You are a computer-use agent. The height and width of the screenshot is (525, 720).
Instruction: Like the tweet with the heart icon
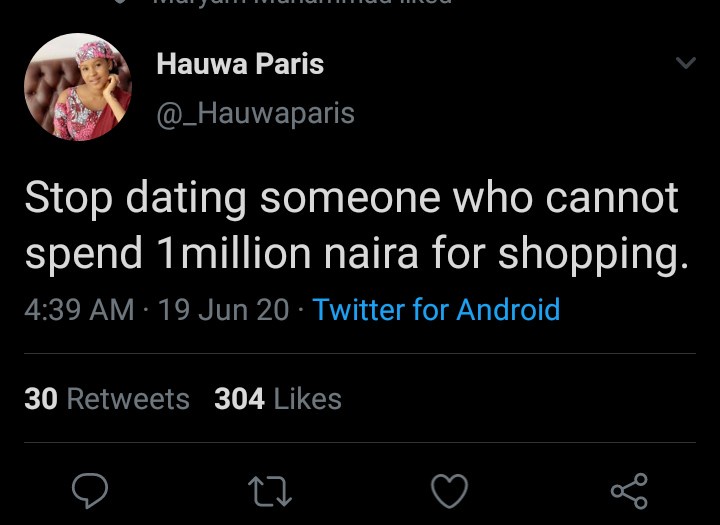pyautogui.click(x=449, y=490)
